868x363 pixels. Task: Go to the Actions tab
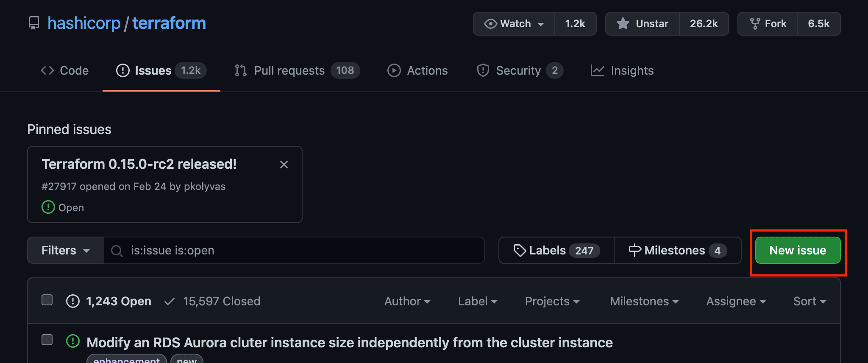[417, 70]
